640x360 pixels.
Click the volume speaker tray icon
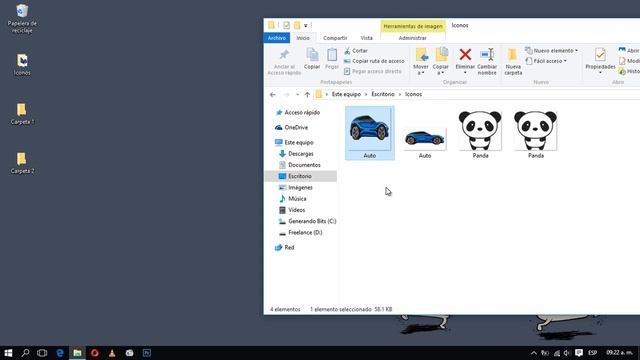click(x=567, y=353)
